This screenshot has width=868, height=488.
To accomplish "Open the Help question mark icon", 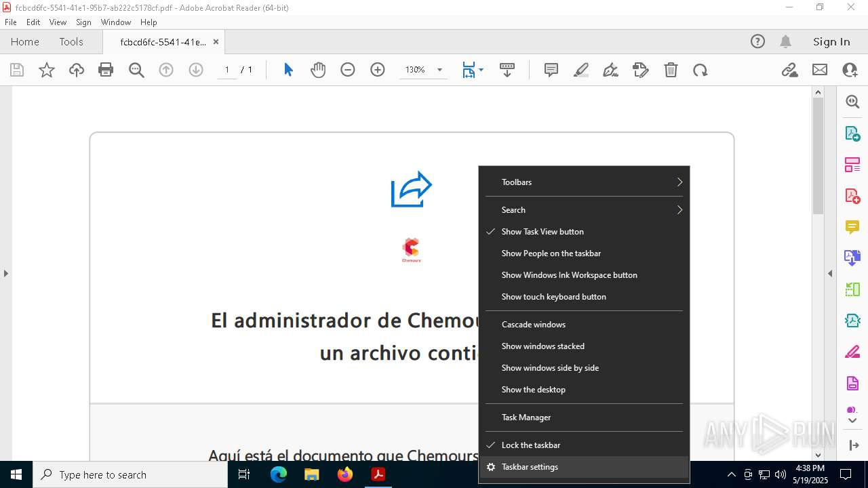I will 757,41.
